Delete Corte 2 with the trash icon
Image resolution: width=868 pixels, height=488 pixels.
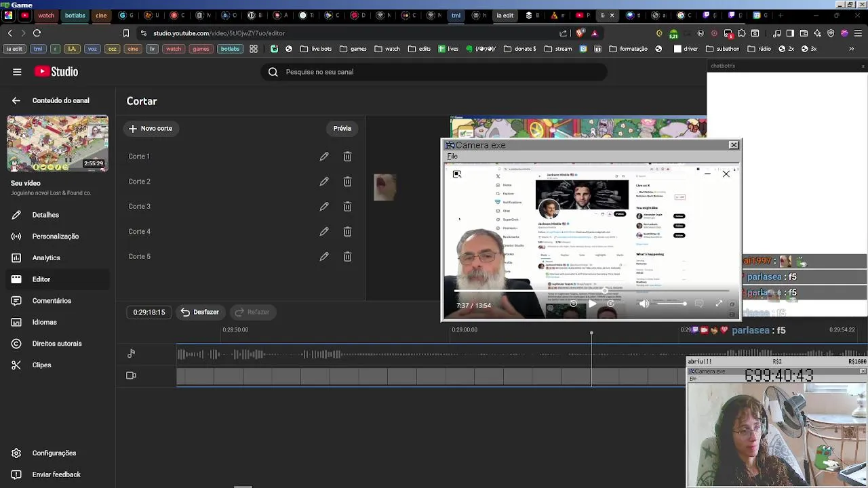click(347, 182)
